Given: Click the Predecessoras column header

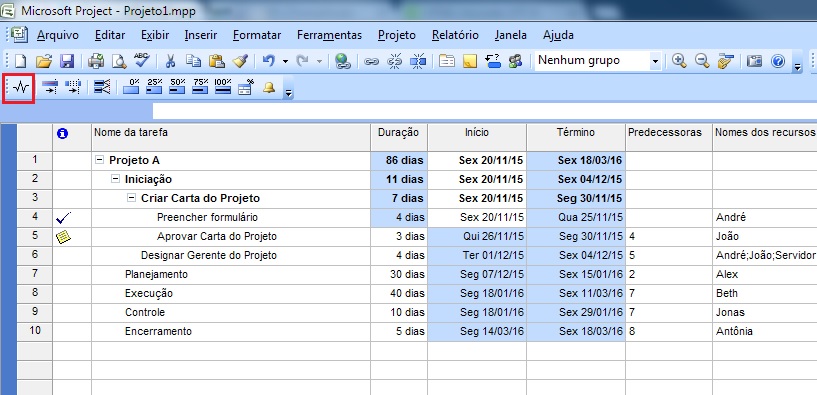Looking at the screenshot, I should [x=669, y=138].
